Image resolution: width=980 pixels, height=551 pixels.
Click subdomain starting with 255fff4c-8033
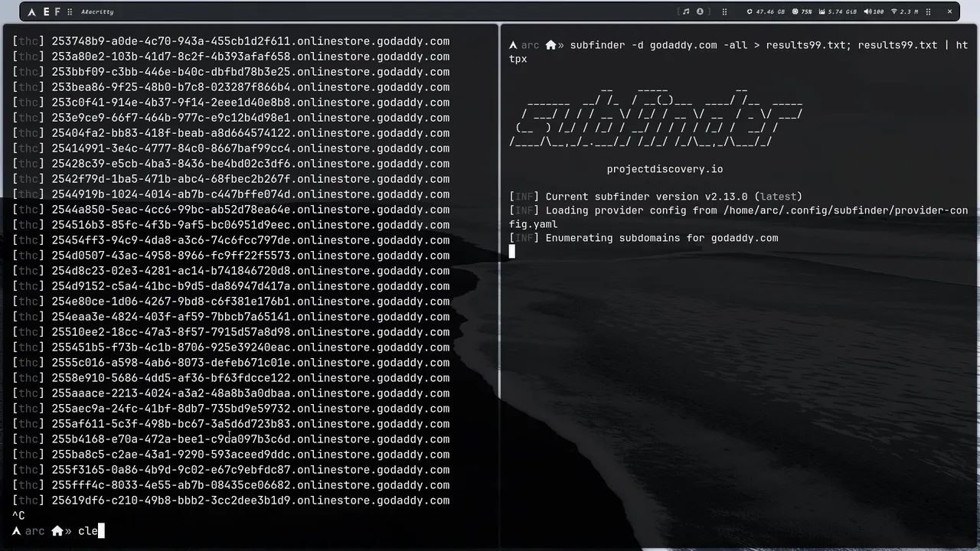pyautogui.click(x=250, y=485)
